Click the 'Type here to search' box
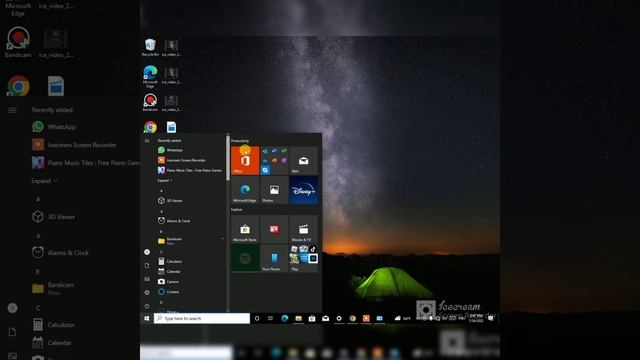Screen dimensions: 640x360 (202, 318)
